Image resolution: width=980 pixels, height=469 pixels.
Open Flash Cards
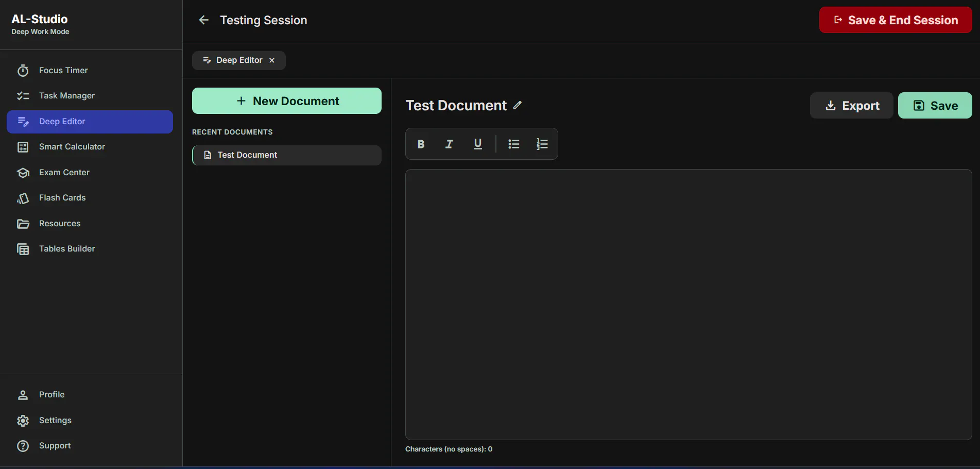point(90,198)
